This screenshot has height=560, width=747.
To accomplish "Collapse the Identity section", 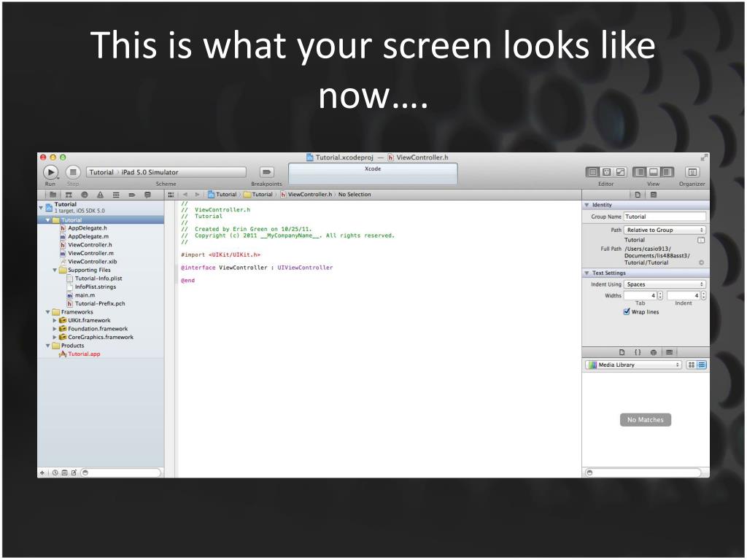I will (587, 205).
